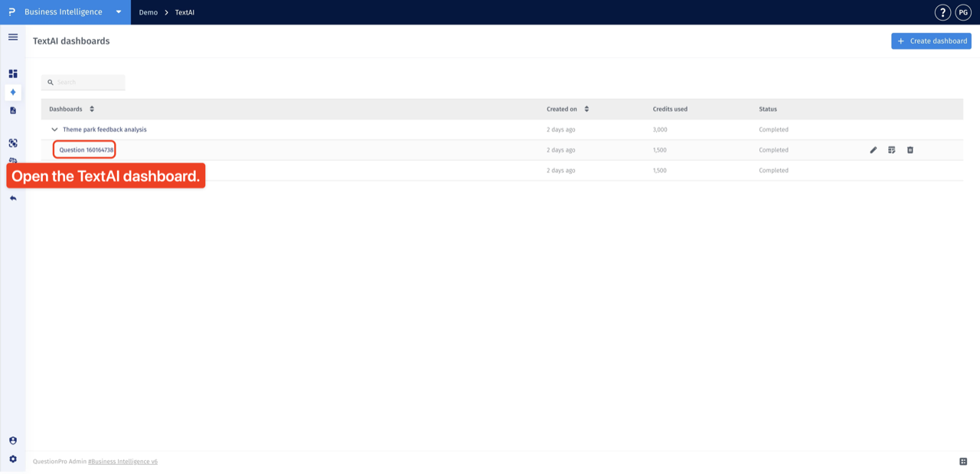Click the TextAI dashboards page title
This screenshot has height=474, width=980.
pyautogui.click(x=71, y=41)
